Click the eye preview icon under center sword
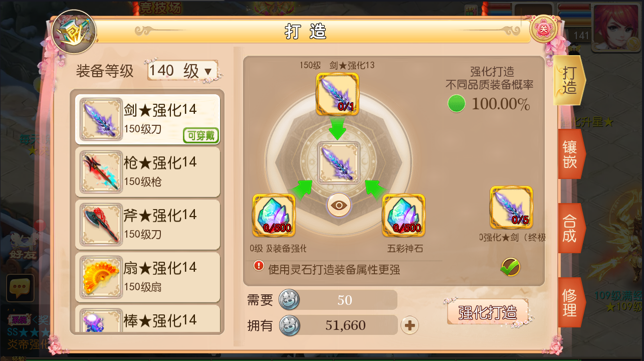644x361 pixels. click(338, 205)
